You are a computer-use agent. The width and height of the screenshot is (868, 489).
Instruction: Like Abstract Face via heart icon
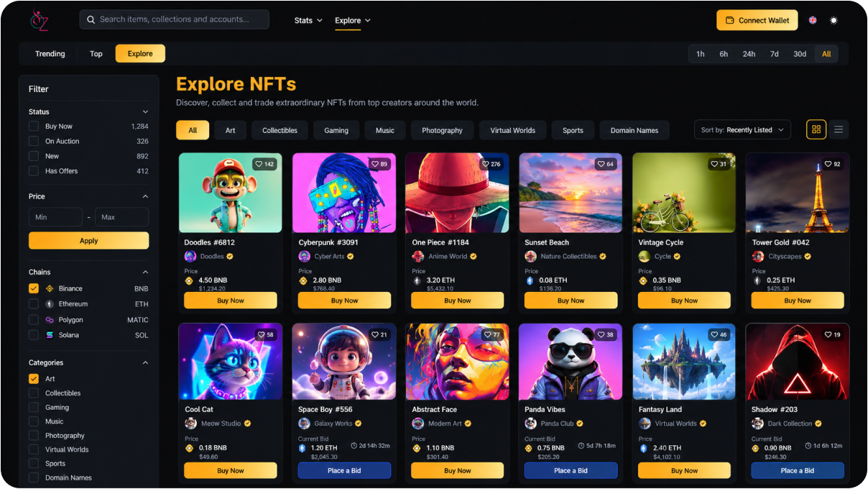click(x=487, y=334)
